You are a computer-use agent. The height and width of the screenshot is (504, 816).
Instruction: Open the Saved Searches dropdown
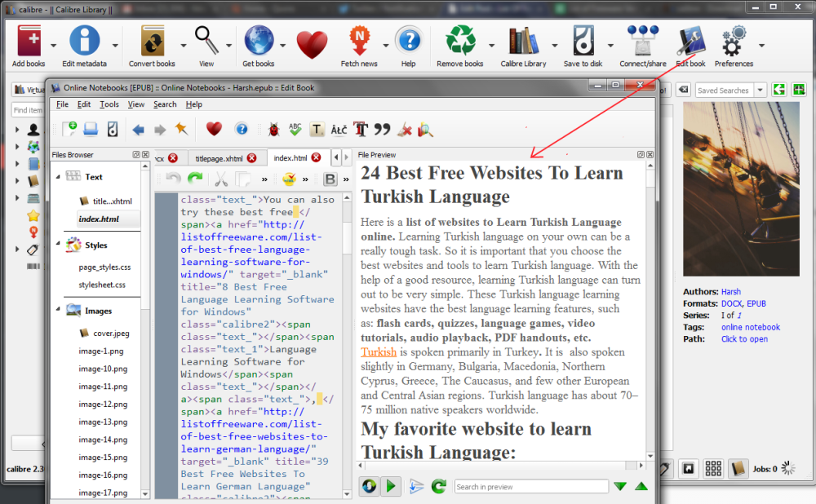pyautogui.click(x=761, y=90)
